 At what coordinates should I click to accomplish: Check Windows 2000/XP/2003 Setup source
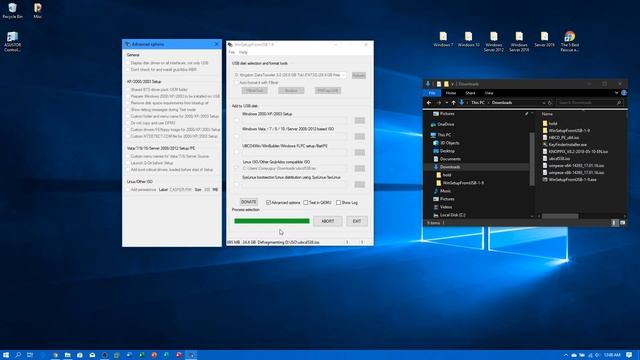236,120
